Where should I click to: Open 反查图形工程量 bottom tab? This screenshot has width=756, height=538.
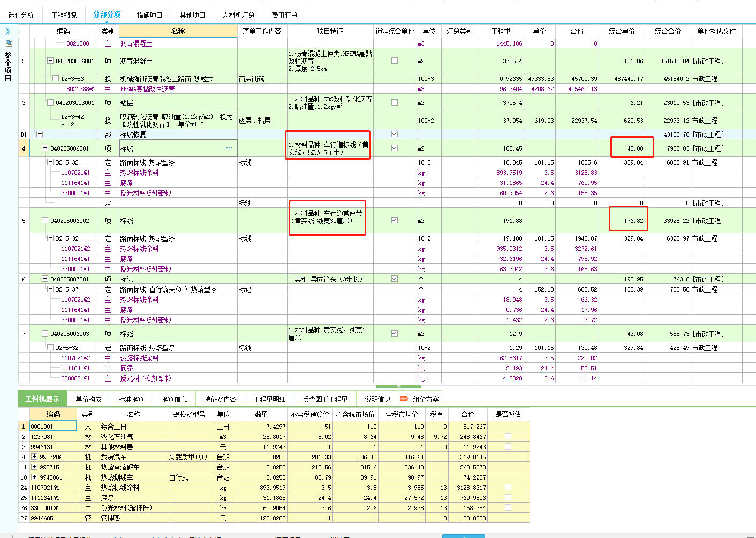[x=325, y=399]
